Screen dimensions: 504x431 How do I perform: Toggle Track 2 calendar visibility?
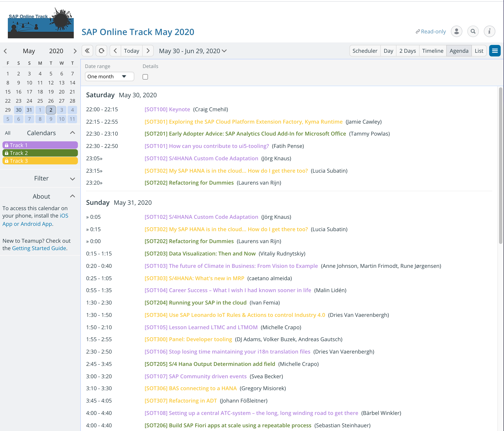click(x=40, y=153)
